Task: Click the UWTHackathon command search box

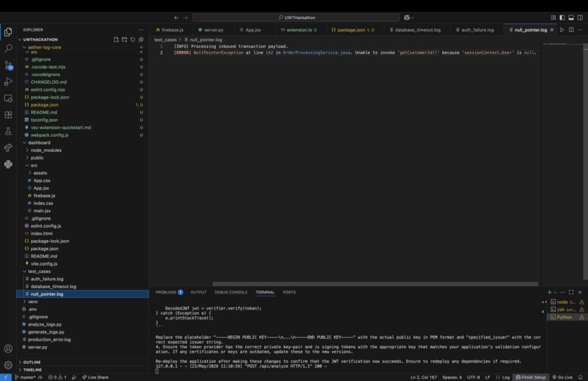Action: [296, 18]
